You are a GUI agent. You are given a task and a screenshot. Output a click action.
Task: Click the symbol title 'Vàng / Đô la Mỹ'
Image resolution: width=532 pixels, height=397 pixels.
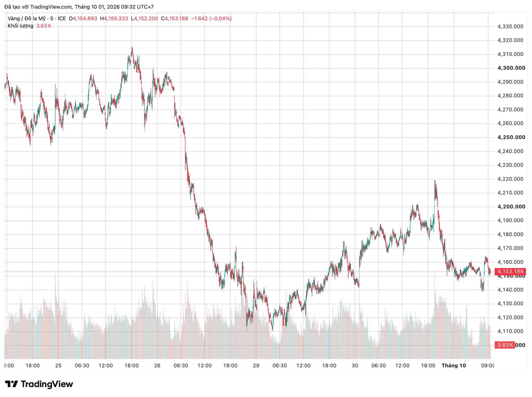tap(27, 18)
